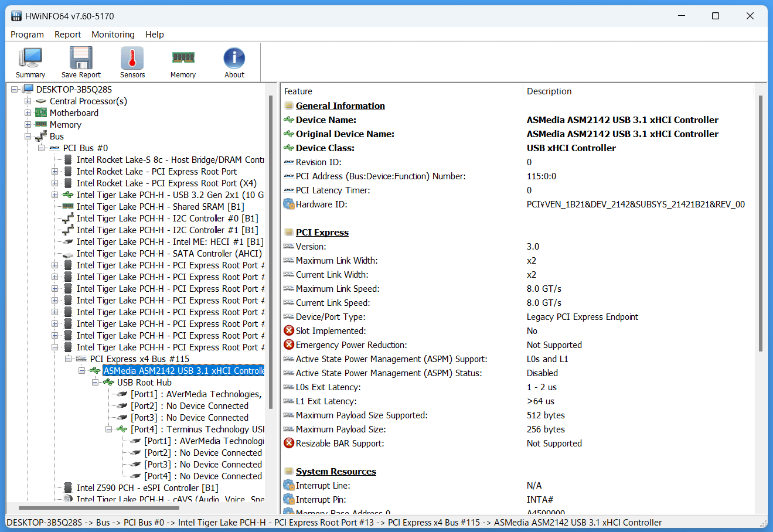Collapse the DESKTOP-3B5Q28S root node

point(14,89)
